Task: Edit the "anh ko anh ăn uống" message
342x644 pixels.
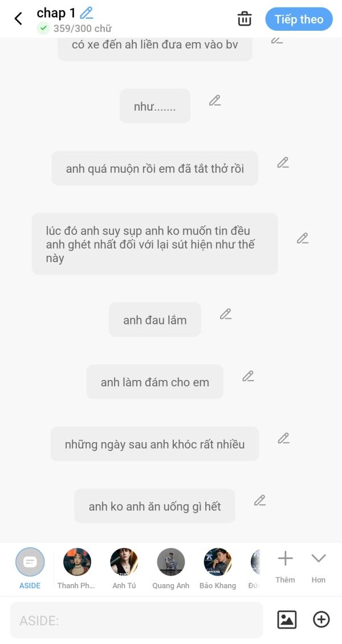Action: 260,501
